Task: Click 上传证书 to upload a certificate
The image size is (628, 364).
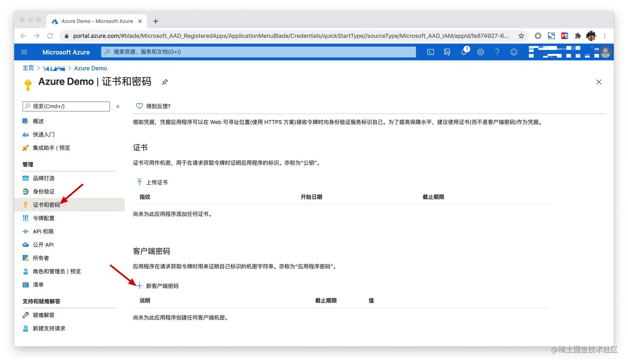Action: 152,182
